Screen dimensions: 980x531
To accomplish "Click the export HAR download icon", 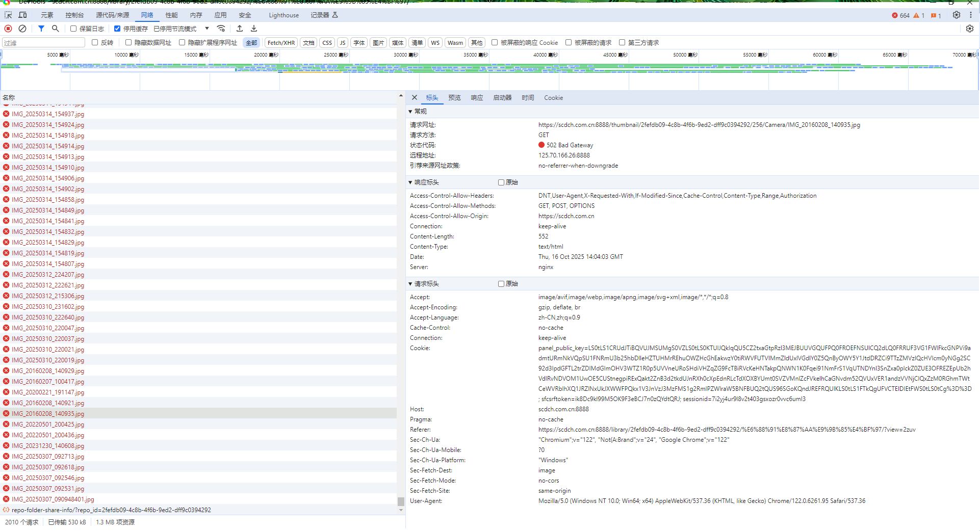I will [x=254, y=29].
